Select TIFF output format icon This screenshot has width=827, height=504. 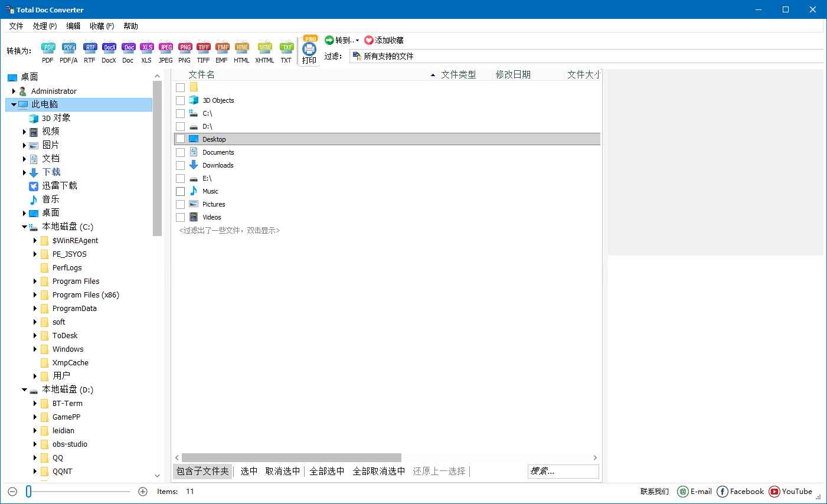(203, 50)
